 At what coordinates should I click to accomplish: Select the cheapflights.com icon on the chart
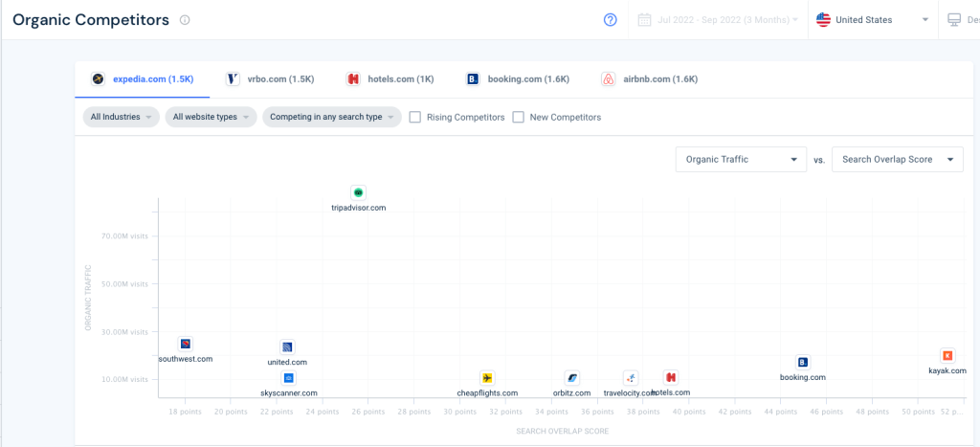coord(487,378)
